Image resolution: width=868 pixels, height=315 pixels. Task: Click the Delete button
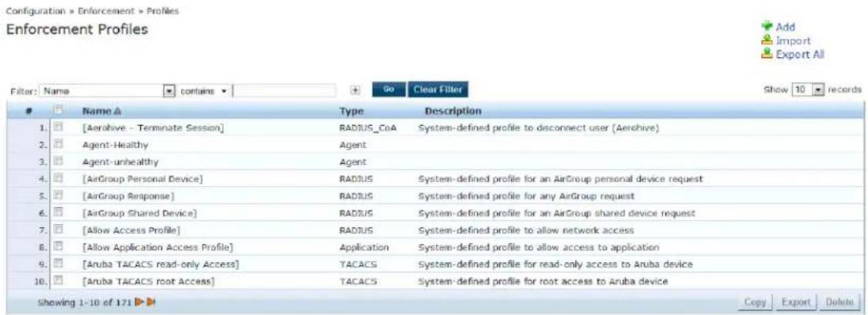coord(839,302)
